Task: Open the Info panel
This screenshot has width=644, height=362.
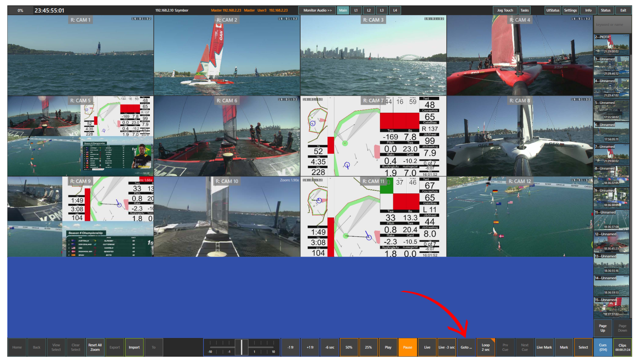Action: [588, 10]
